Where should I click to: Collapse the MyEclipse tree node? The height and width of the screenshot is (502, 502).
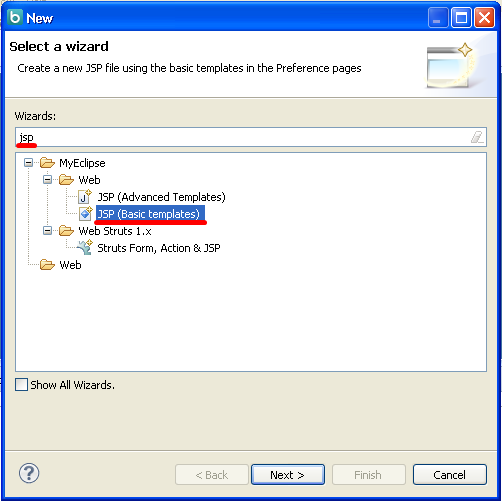(29, 163)
